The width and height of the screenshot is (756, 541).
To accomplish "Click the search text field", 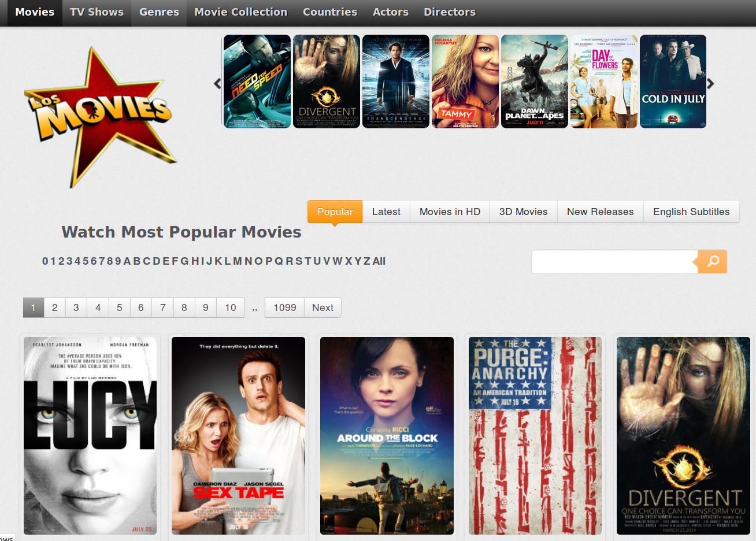I will coord(614,261).
